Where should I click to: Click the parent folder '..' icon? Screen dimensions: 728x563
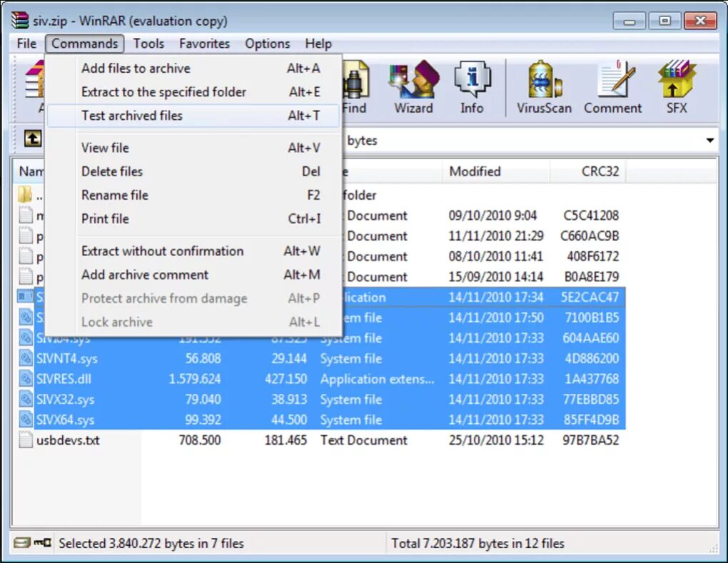coord(25,195)
